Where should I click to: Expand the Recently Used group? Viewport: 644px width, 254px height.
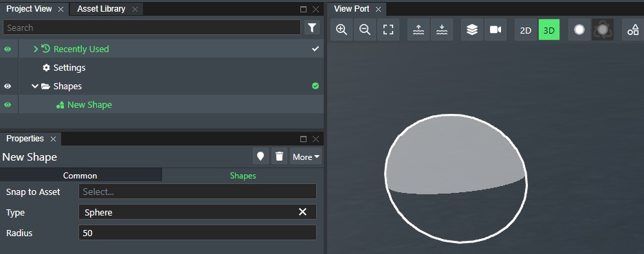click(36, 49)
